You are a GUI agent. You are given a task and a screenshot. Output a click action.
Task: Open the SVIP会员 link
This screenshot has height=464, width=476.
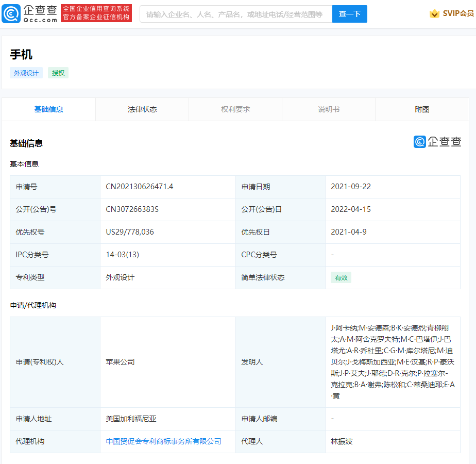pos(458,13)
